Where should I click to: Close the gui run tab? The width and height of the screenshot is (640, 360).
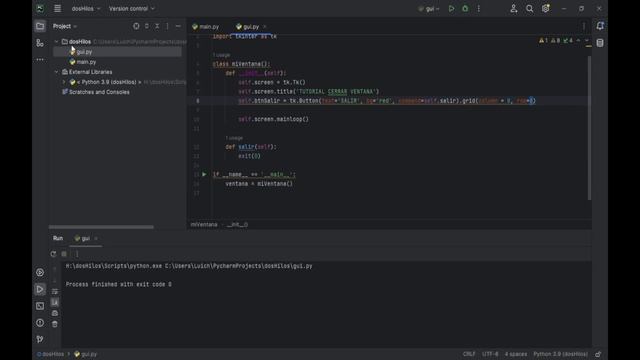pos(96,238)
